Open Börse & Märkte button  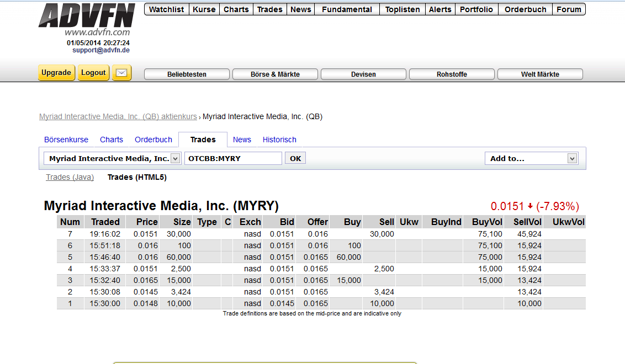(275, 74)
